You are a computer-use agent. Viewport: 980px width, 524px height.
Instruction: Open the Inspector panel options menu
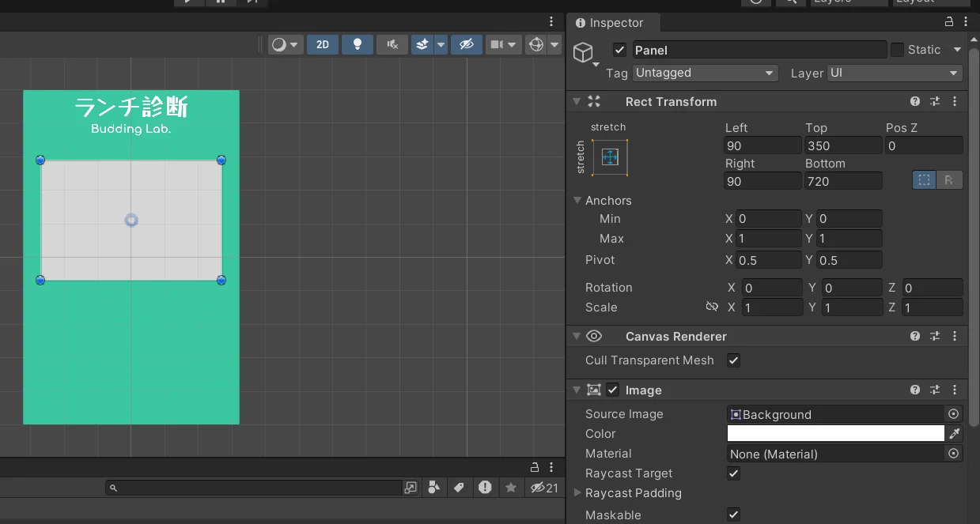(967, 22)
